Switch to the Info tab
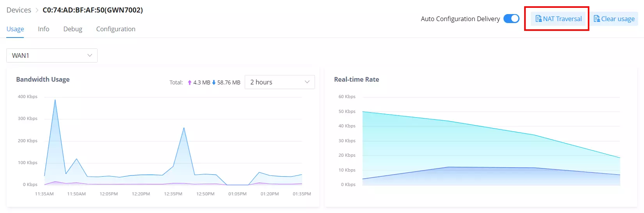 [x=44, y=29]
